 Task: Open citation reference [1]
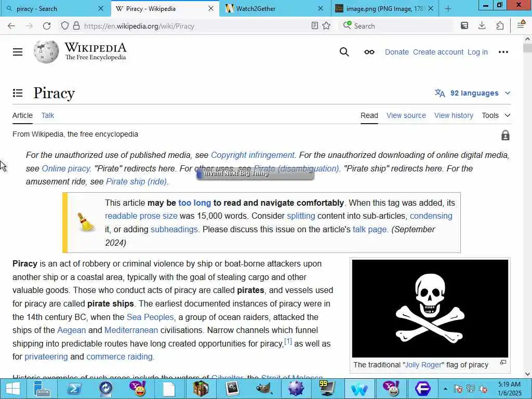click(x=288, y=341)
